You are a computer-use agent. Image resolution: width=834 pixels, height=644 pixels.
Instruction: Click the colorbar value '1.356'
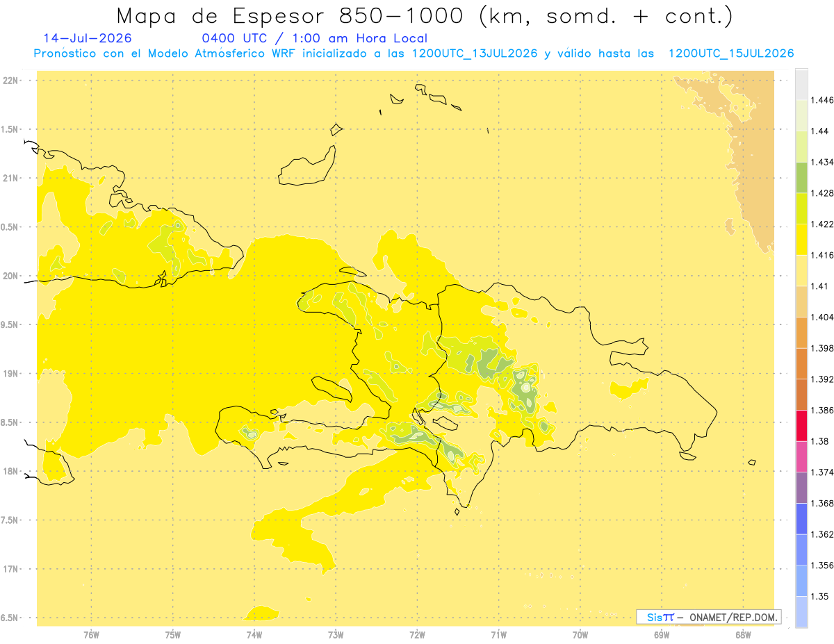(x=821, y=565)
